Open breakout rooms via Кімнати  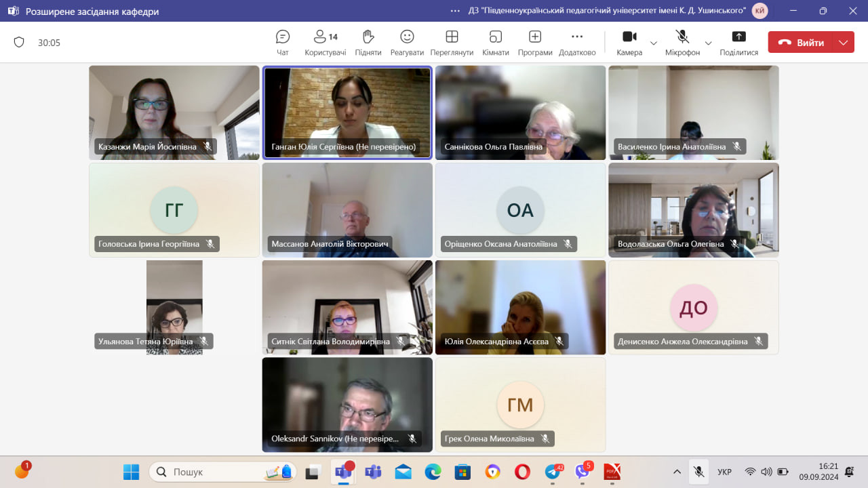click(496, 43)
